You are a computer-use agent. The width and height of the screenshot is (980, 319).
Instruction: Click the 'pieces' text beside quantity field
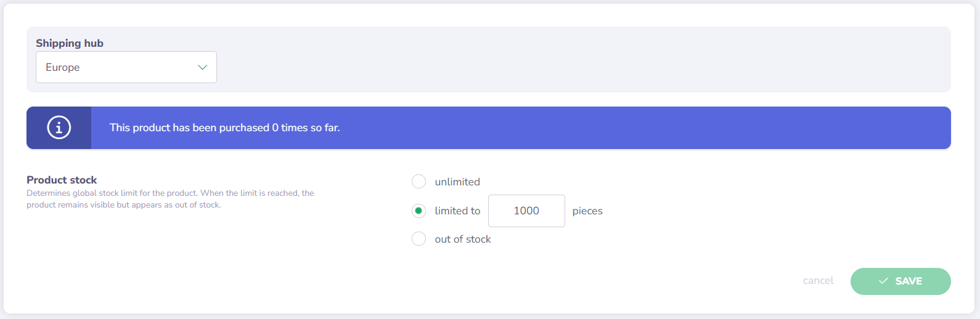pyautogui.click(x=587, y=211)
